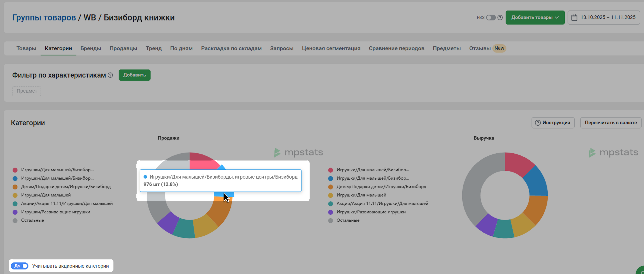Expand the Добавить товары dropdown
Screen dimensions: 644x274
pos(535,18)
